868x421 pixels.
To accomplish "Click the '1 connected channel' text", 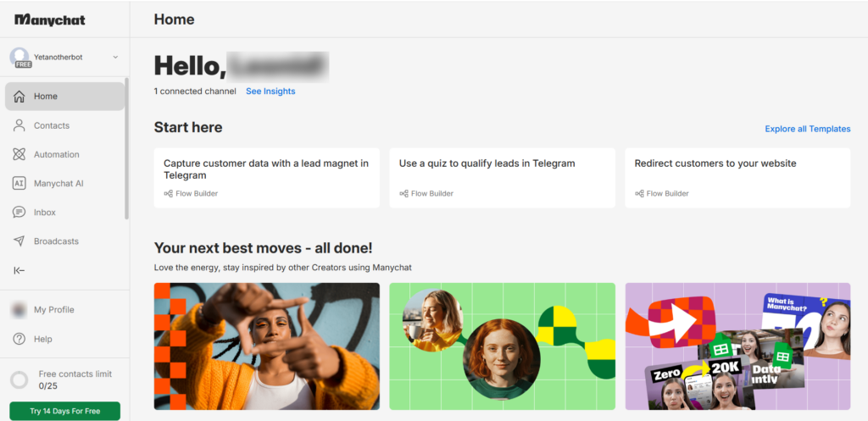I will point(195,91).
